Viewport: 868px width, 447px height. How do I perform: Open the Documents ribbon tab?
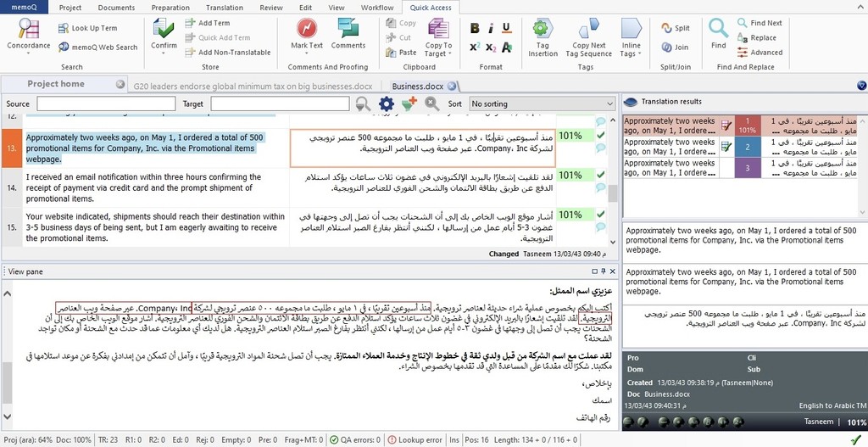(116, 8)
